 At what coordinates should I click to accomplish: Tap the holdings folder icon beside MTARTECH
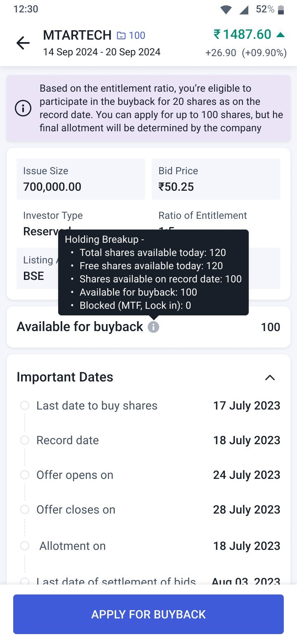tap(121, 36)
